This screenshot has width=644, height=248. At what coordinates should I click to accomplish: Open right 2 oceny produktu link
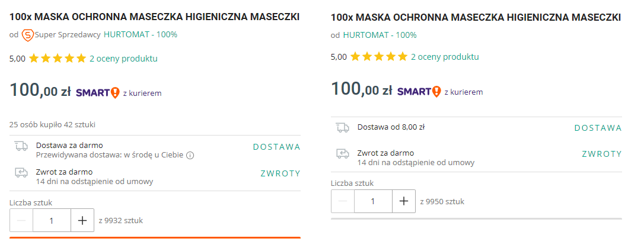445,57
